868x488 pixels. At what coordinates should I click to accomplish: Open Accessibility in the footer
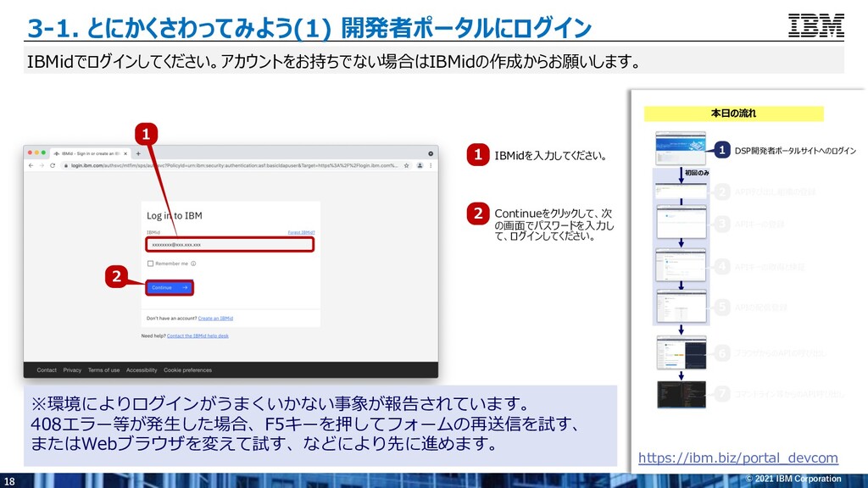pyautogui.click(x=142, y=370)
